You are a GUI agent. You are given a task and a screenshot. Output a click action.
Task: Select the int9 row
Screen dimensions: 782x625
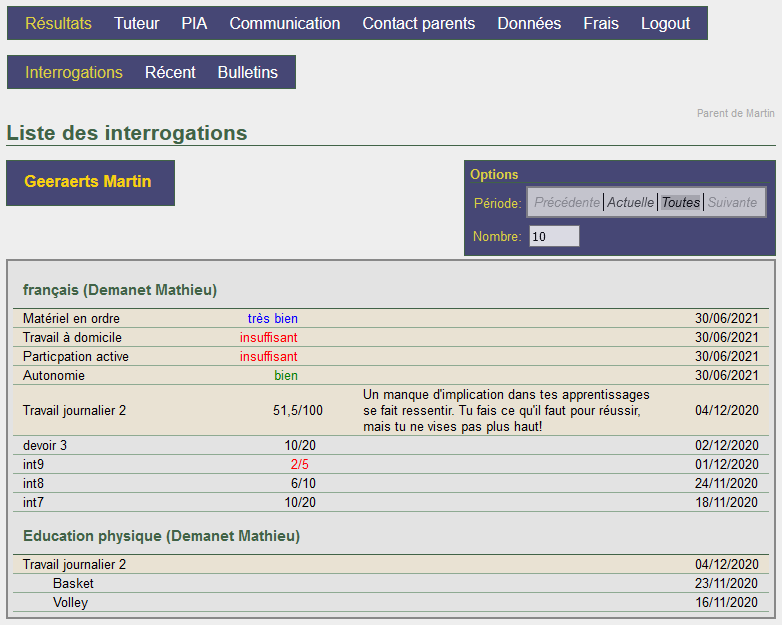[x=391, y=464]
